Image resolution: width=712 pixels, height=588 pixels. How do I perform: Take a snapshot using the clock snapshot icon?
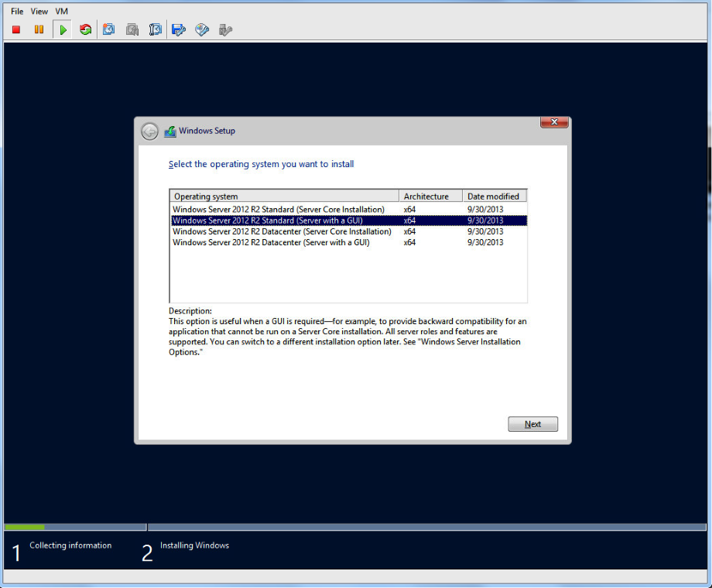pos(109,30)
